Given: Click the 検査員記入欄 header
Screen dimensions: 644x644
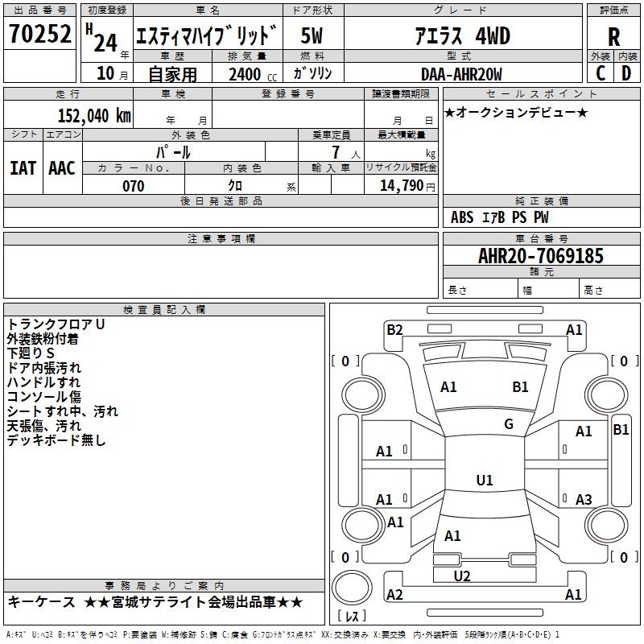Looking at the screenshot, I should coord(164,310).
